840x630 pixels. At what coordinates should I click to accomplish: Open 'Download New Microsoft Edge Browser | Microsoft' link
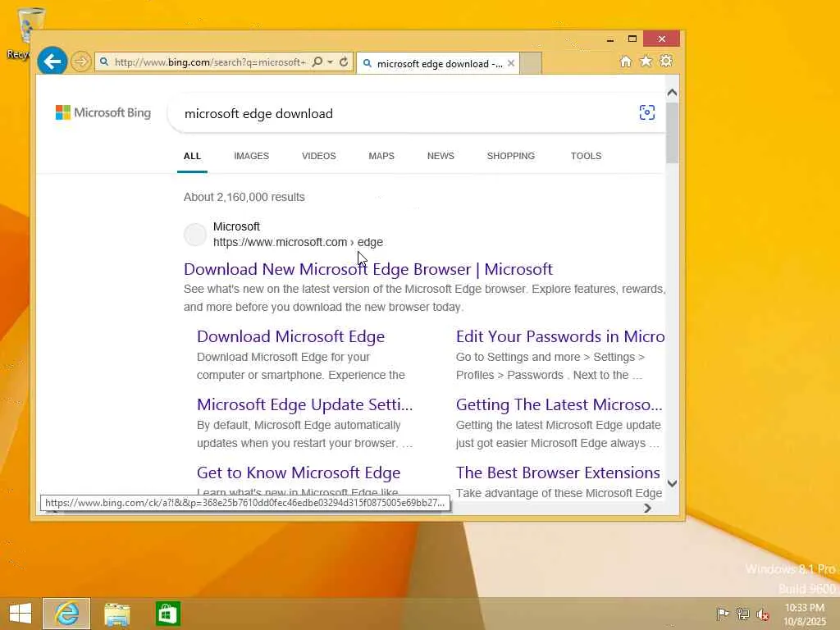[x=368, y=269]
